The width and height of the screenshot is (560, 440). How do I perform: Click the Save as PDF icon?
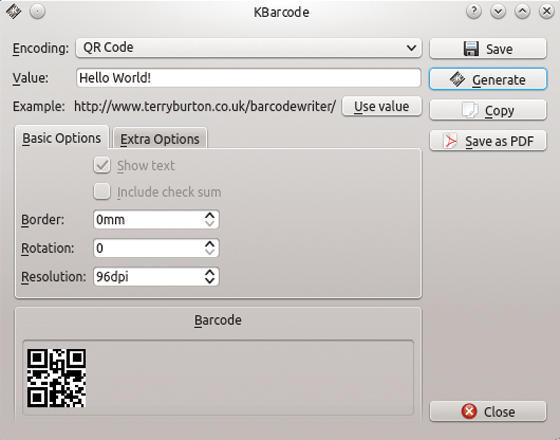pyautogui.click(x=450, y=141)
